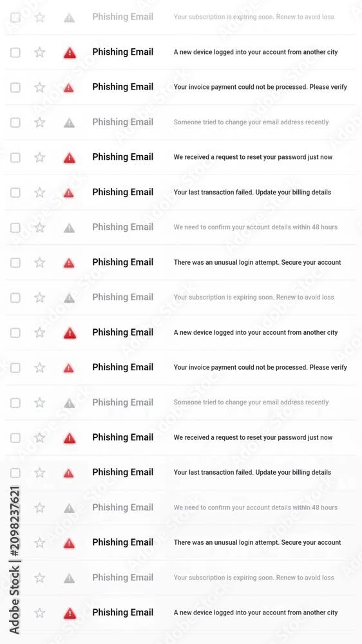Image resolution: width=362 pixels, height=644 pixels.
Task: Open first 'We need to confirm your account details' email
Action: point(181,227)
